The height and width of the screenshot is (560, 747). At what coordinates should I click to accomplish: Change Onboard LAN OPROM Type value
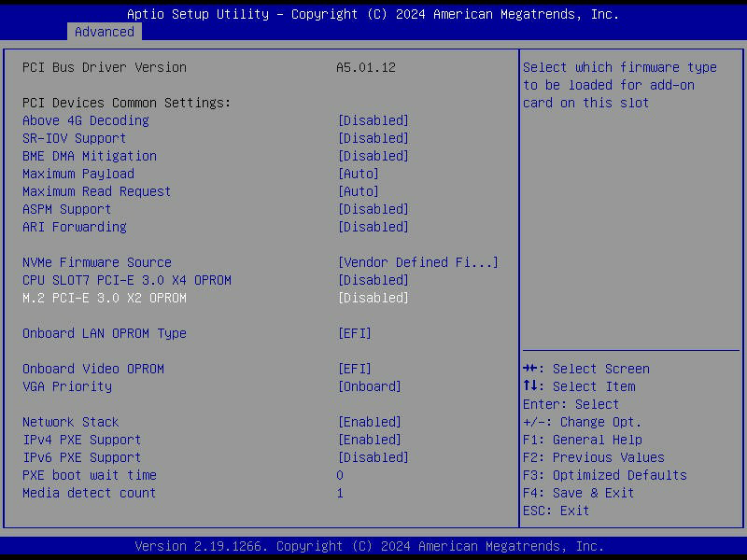pos(354,333)
